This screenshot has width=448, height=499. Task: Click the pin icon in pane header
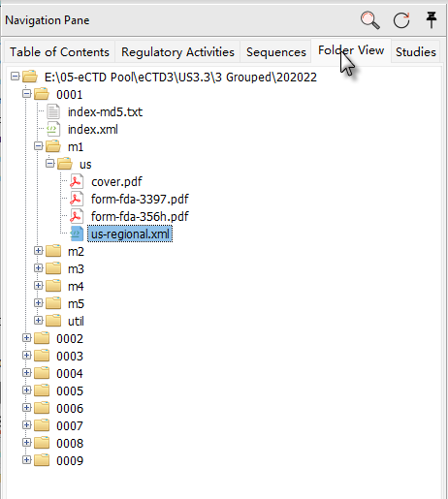[x=432, y=20]
